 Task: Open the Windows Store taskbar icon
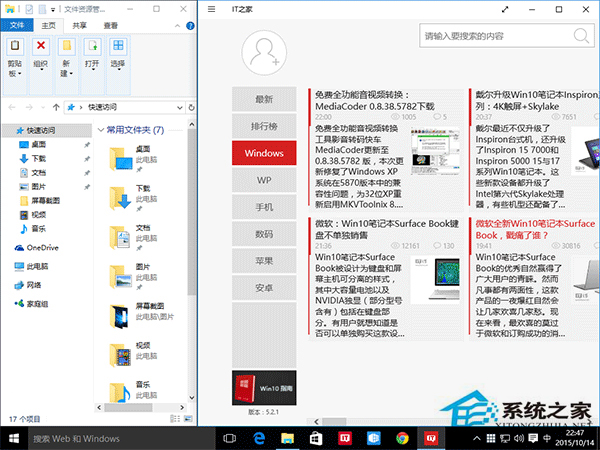pyautogui.click(x=316, y=439)
